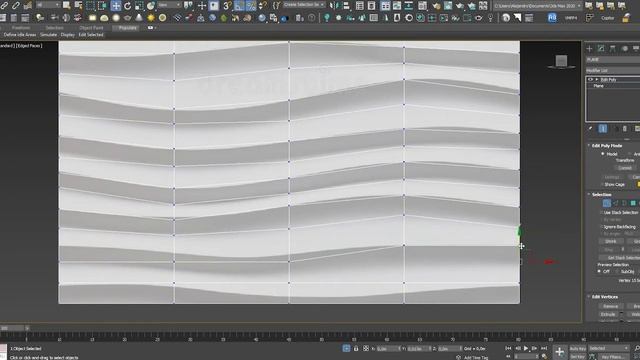Select the Model radio button
This screenshot has width=640, height=360.
coord(603,154)
